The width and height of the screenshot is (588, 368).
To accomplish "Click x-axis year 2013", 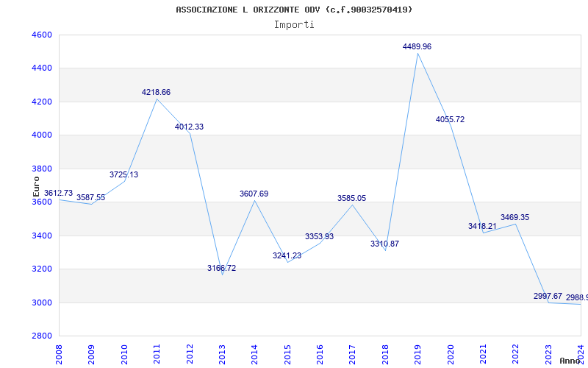I will click(222, 355).
